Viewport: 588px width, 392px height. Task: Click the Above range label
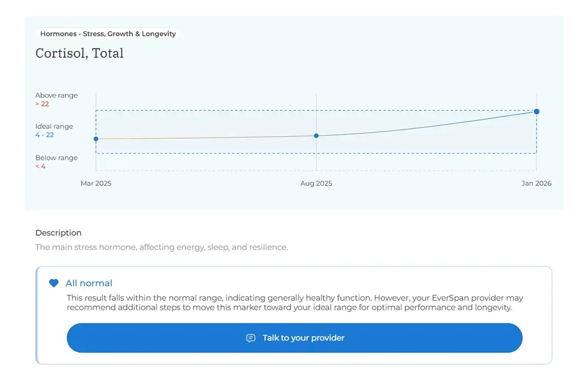[56, 95]
